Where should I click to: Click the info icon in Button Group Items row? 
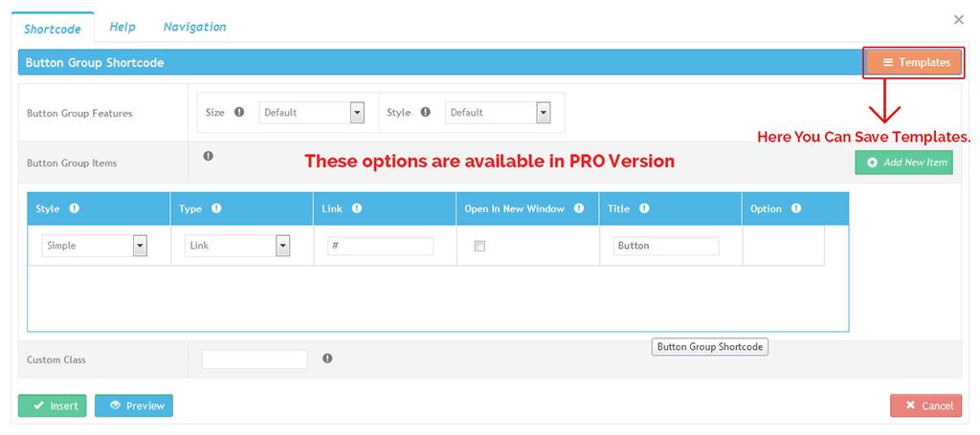208,156
